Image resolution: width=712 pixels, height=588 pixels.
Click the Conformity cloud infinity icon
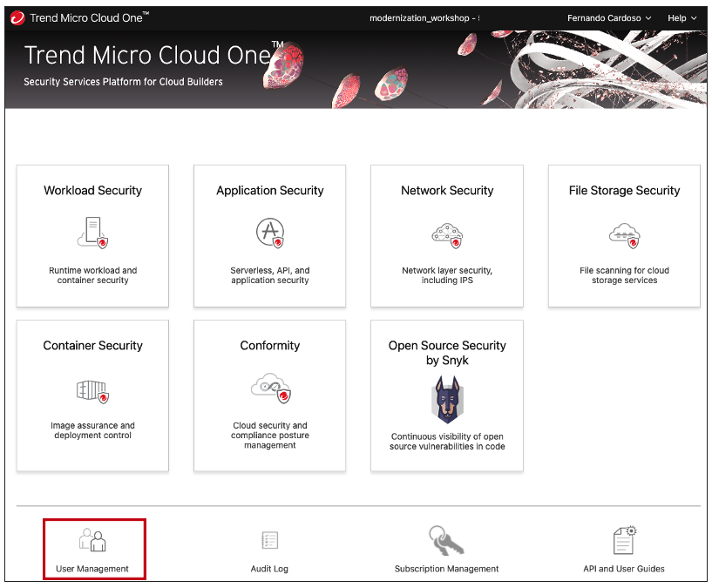[x=271, y=389]
